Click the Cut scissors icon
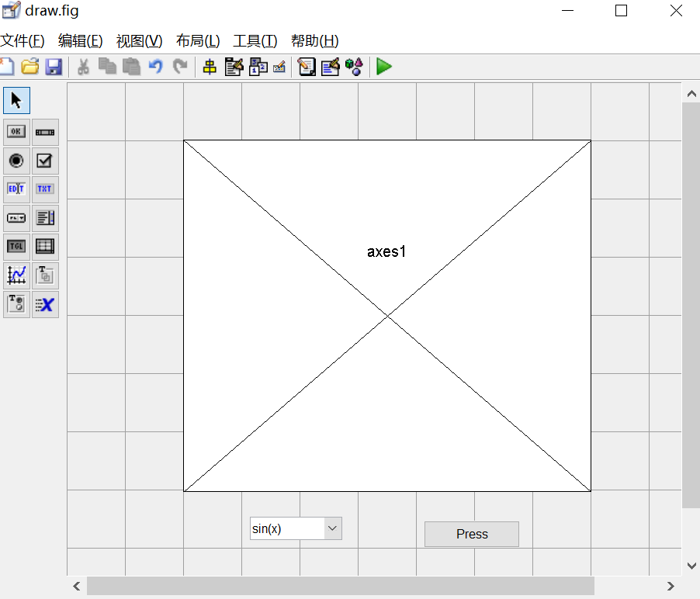The width and height of the screenshot is (700, 599). point(83,67)
